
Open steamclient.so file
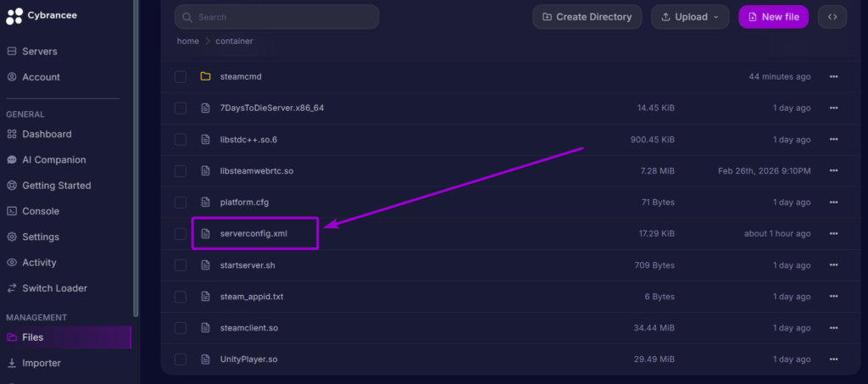(x=248, y=328)
